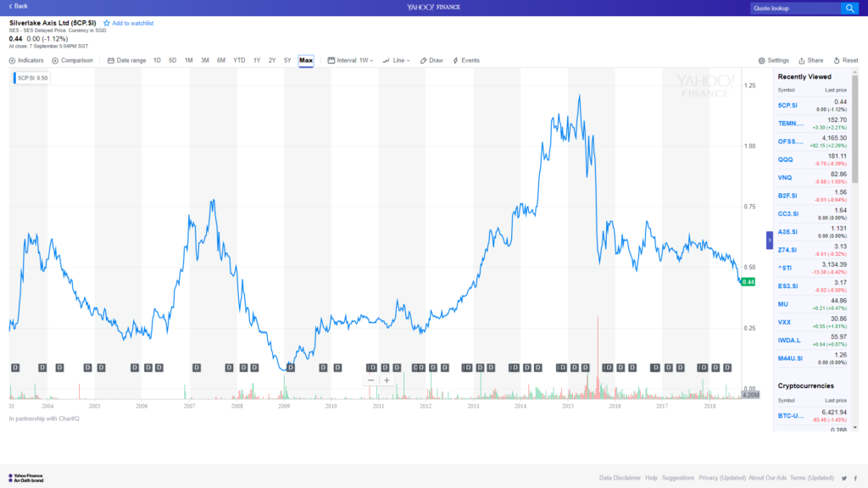This screenshot has height=488, width=868.
Task: Open ES3.SI quote link
Action: 787,286
